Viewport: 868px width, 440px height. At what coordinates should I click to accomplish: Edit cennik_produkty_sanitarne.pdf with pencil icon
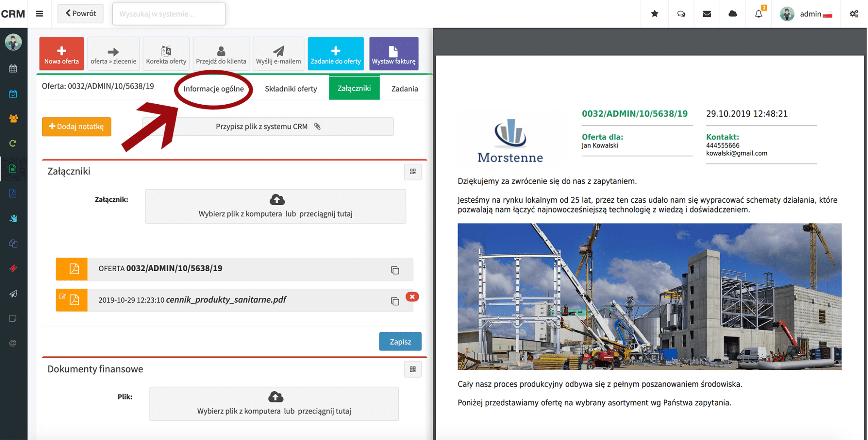coord(62,297)
